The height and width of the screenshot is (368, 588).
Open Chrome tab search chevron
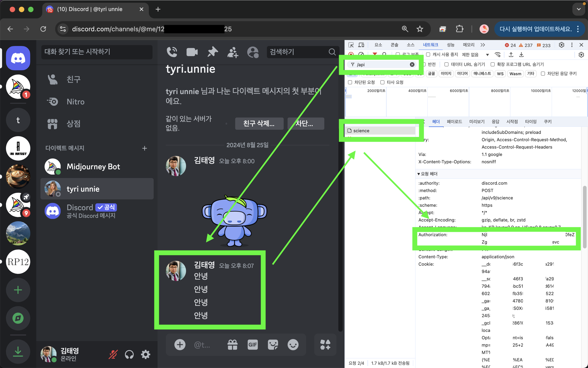[x=579, y=9]
